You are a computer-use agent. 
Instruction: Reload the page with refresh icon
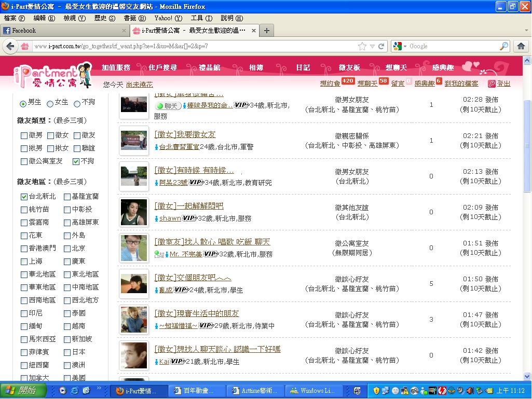(x=381, y=46)
